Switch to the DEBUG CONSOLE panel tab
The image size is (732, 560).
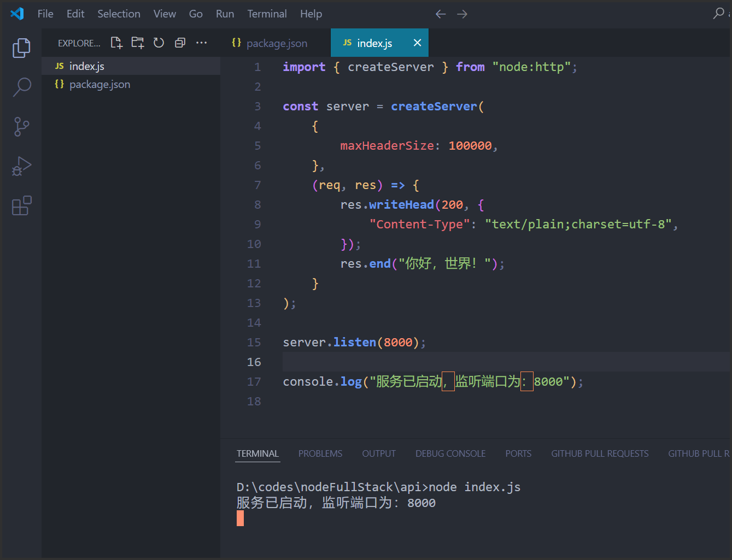tap(450, 453)
